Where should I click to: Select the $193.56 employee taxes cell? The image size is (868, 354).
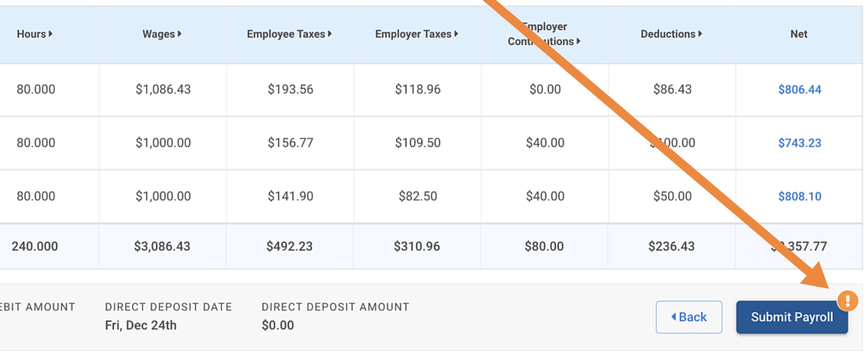(290, 90)
